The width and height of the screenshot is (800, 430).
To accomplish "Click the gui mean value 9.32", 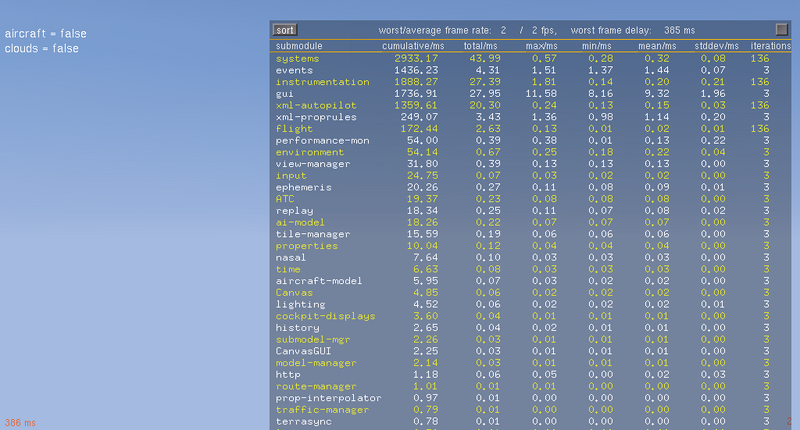I will pos(657,94).
